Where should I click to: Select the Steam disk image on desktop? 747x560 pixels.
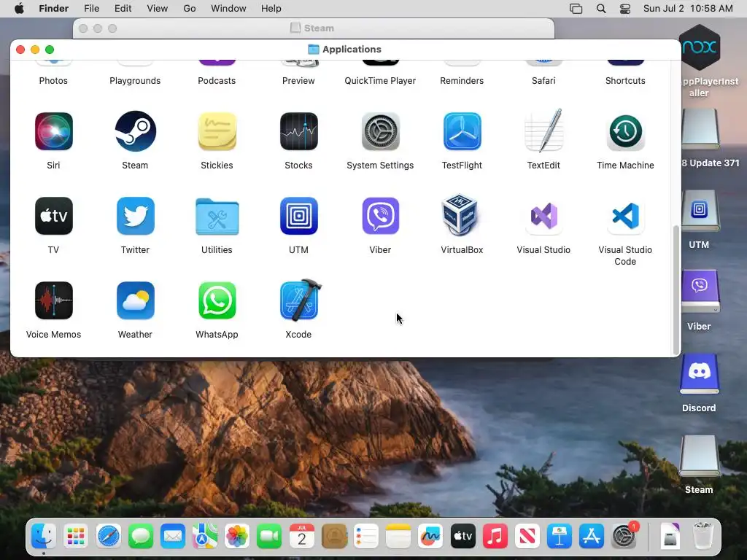tap(699, 456)
